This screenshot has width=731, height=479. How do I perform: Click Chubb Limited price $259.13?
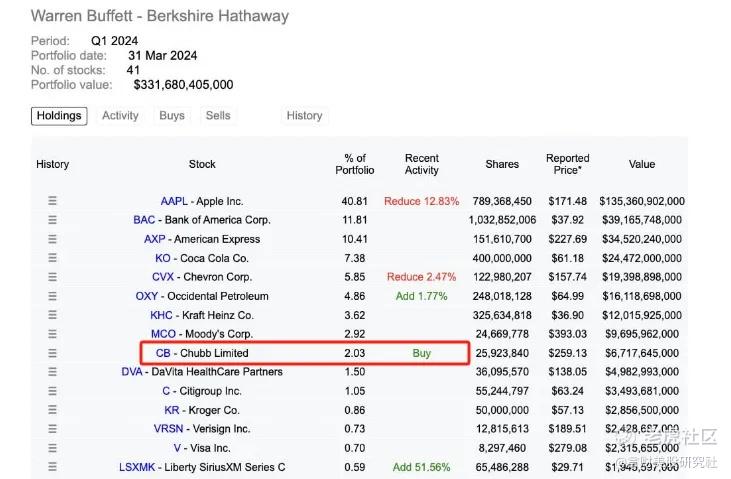[567, 353]
